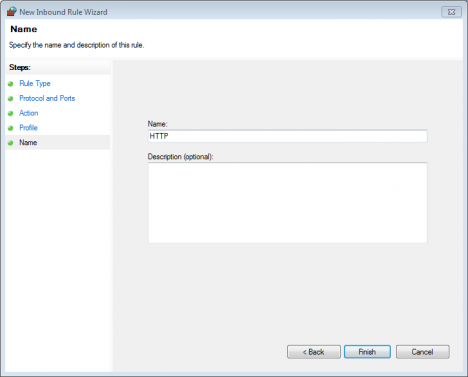Click the Description (optional): label
The width and height of the screenshot is (468, 377).
tap(180, 157)
